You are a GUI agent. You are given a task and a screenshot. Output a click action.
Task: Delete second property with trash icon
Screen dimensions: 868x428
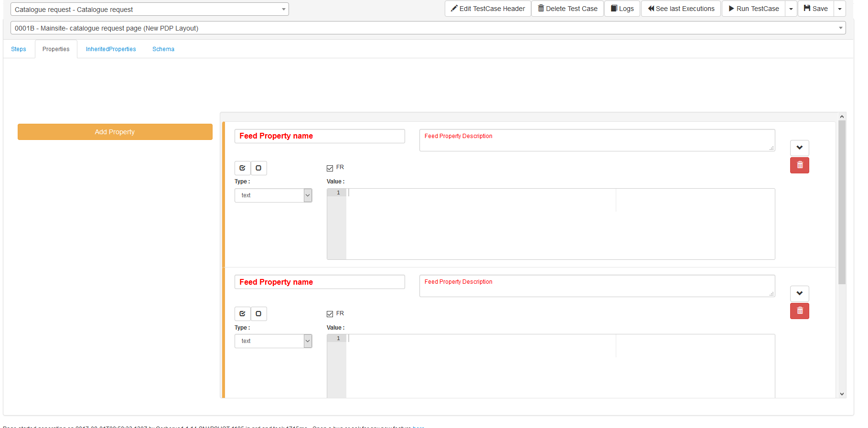(x=799, y=311)
